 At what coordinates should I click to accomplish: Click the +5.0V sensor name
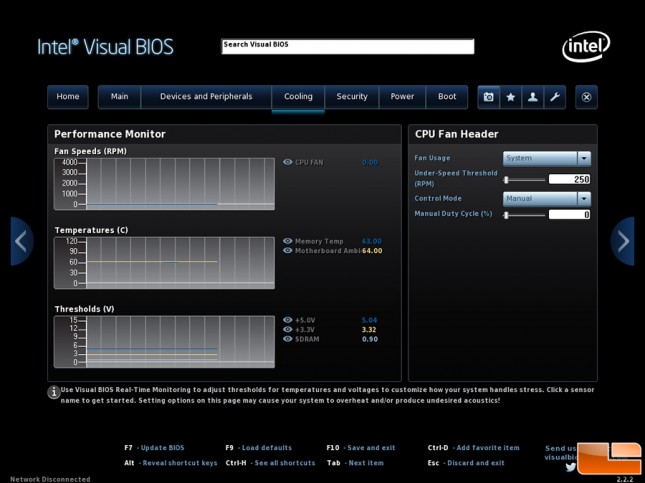[x=305, y=320]
